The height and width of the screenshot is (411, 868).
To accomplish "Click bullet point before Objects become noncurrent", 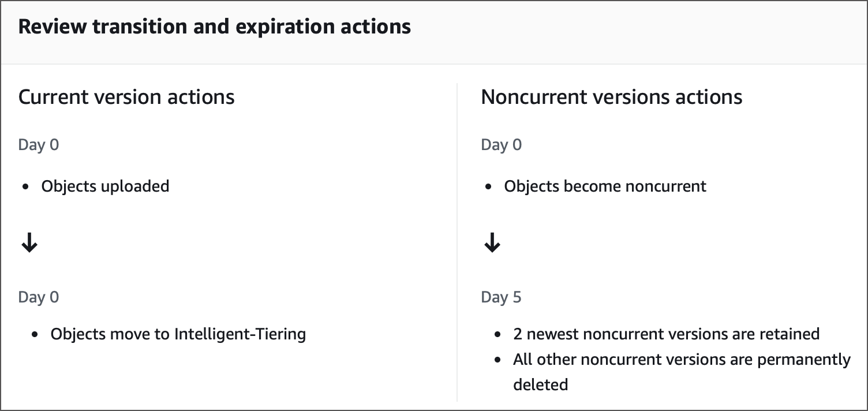I will click(x=489, y=187).
